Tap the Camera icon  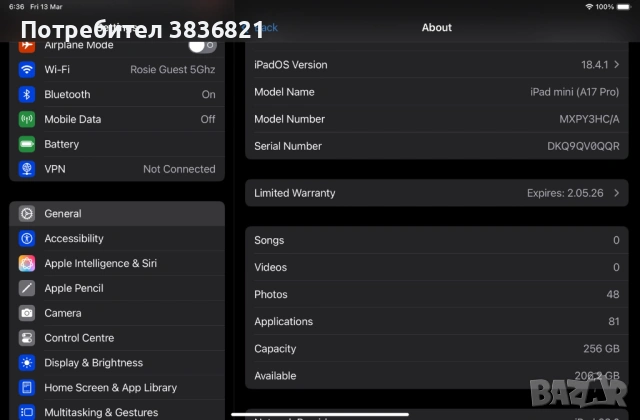point(27,313)
